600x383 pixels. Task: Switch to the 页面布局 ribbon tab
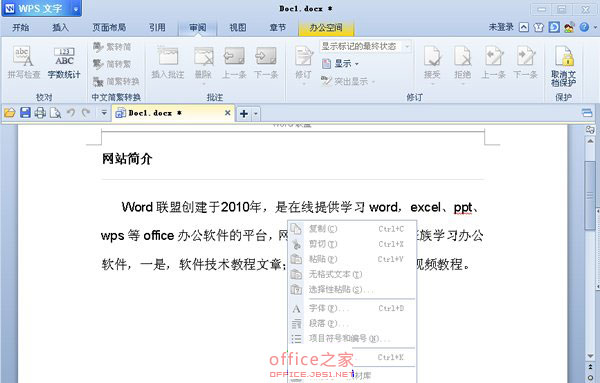coord(109,28)
